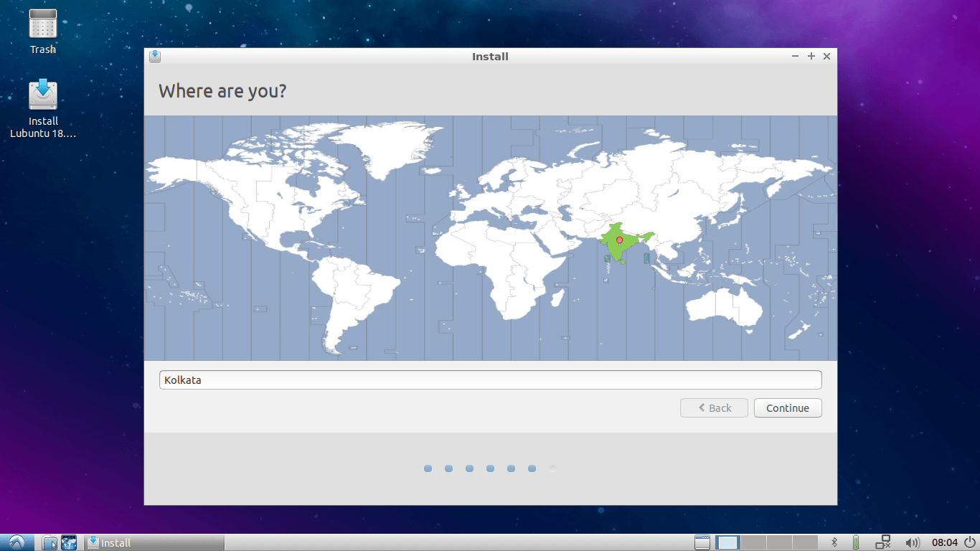Click the Bluetooth icon in system tray

834,542
